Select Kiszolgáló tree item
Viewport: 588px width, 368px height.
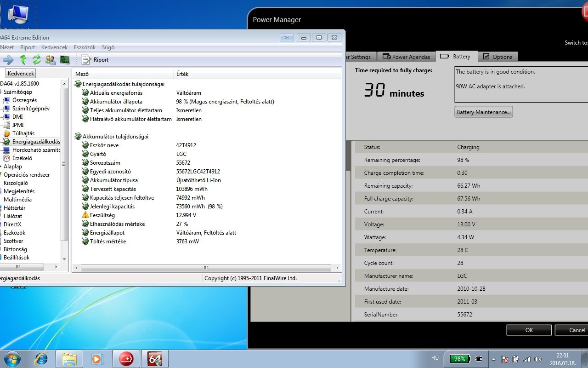[x=16, y=183]
